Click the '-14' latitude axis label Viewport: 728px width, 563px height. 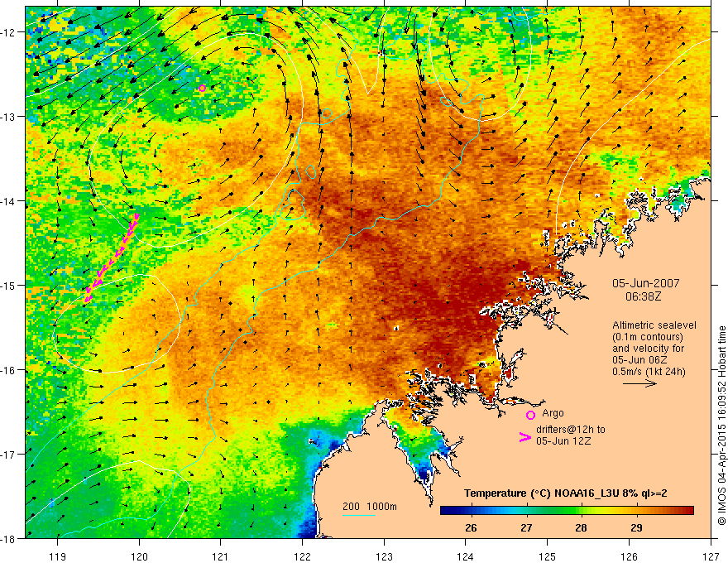pyautogui.click(x=9, y=201)
